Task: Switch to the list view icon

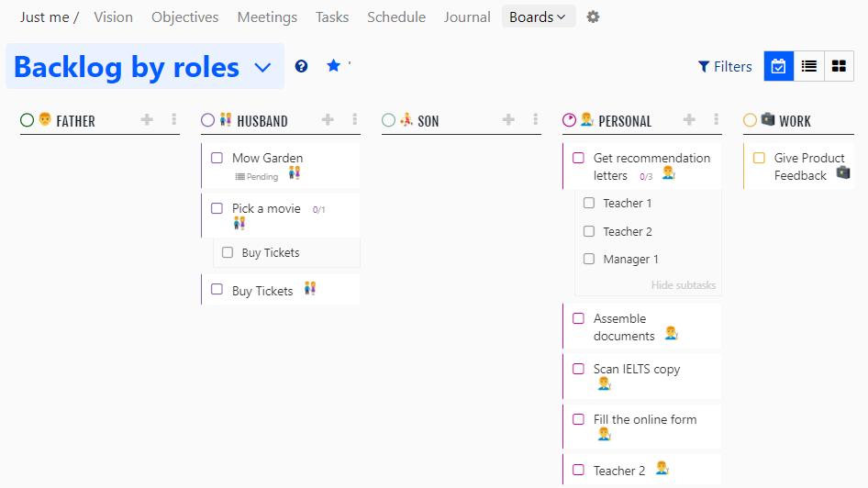Action: tap(808, 66)
